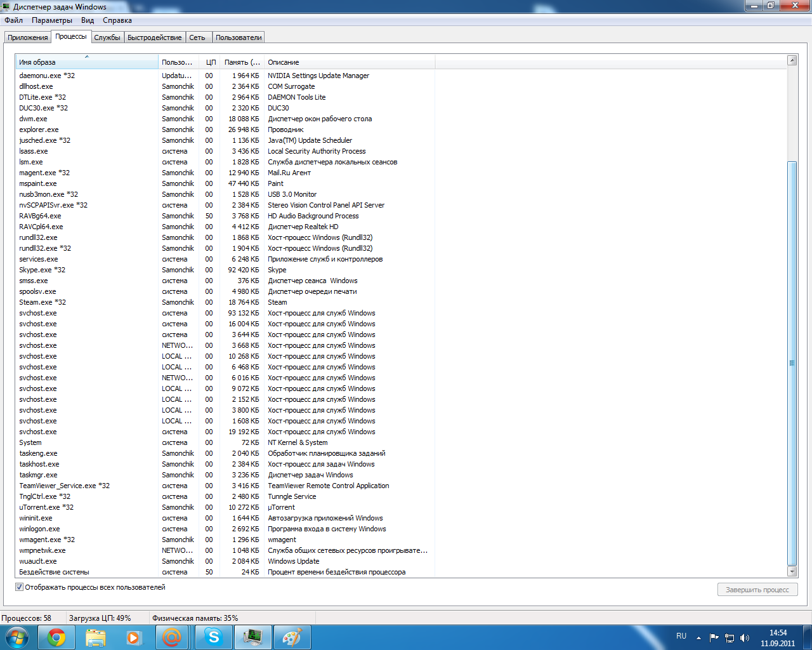Click 'Физическая память: 35%' in status bar
The width and height of the screenshot is (812, 650).
(x=195, y=618)
